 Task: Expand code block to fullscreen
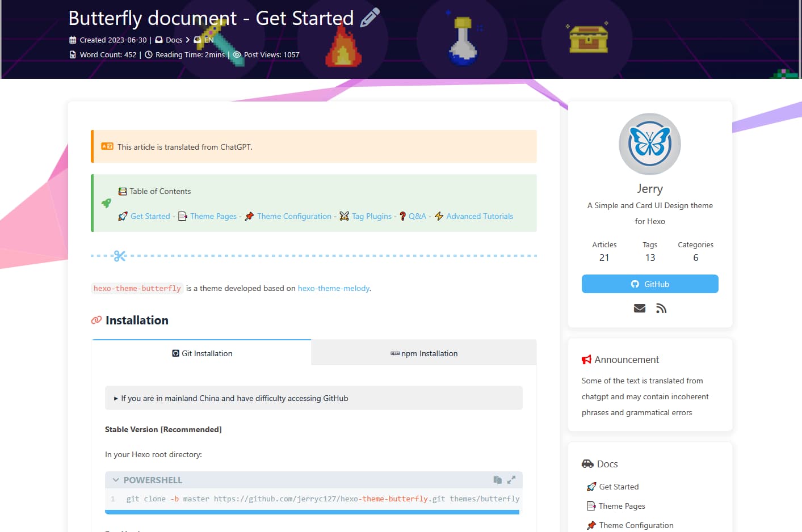click(511, 480)
